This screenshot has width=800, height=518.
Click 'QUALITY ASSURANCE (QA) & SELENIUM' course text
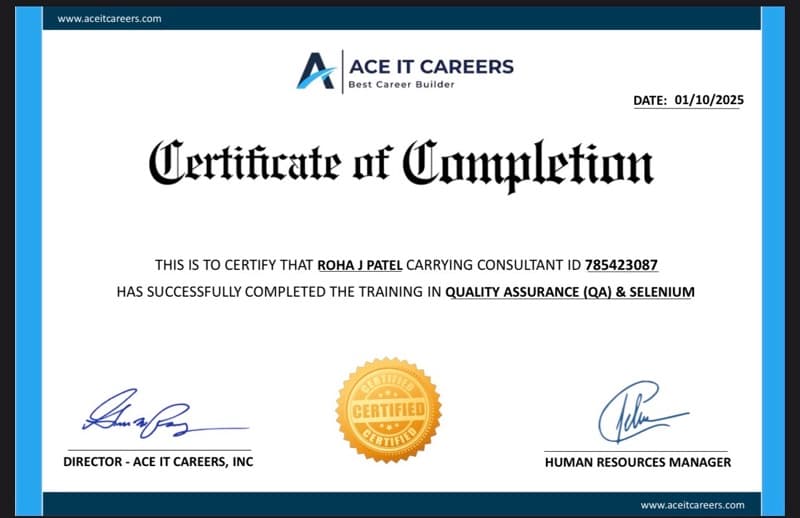(570, 292)
